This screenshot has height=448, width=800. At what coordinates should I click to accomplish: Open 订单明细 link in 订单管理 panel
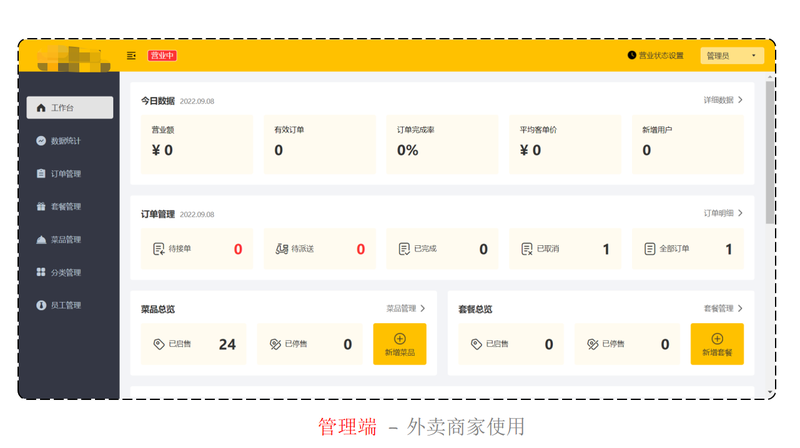click(718, 213)
